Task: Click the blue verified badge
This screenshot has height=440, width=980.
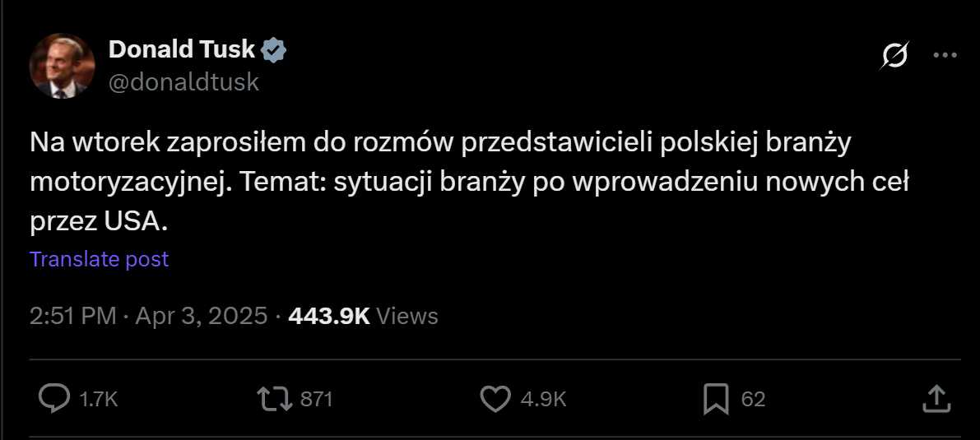Action: point(273,49)
